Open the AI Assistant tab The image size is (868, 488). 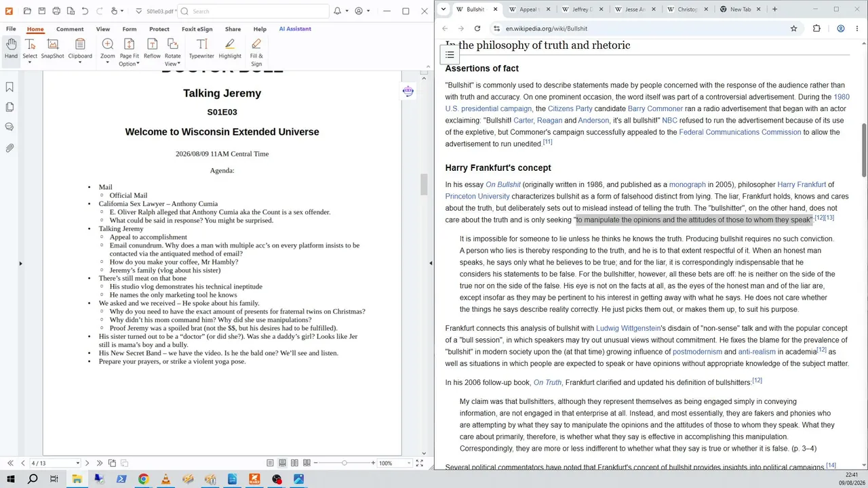point(295,29)
